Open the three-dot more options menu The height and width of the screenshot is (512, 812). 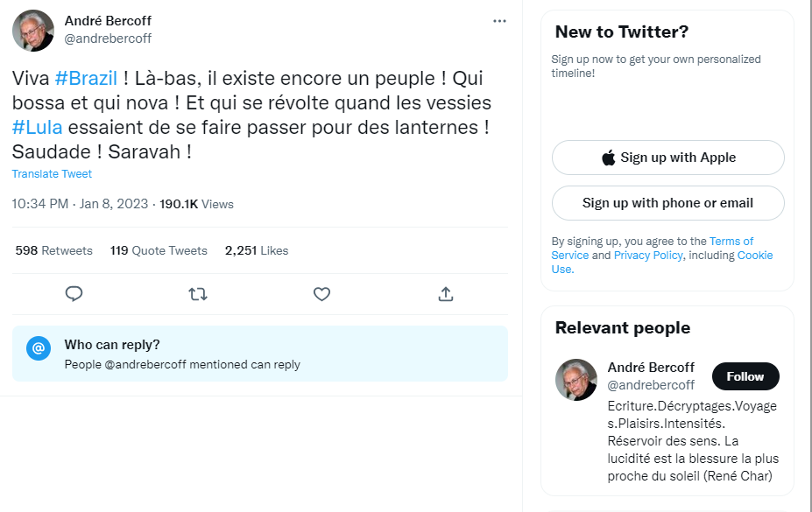tap(499, 21)
